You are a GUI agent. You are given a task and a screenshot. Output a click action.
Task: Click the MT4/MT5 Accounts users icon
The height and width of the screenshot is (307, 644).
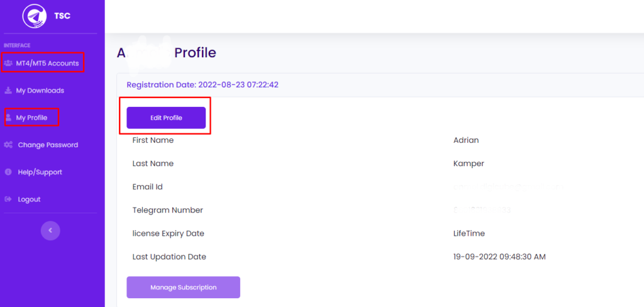coord(8,63)
